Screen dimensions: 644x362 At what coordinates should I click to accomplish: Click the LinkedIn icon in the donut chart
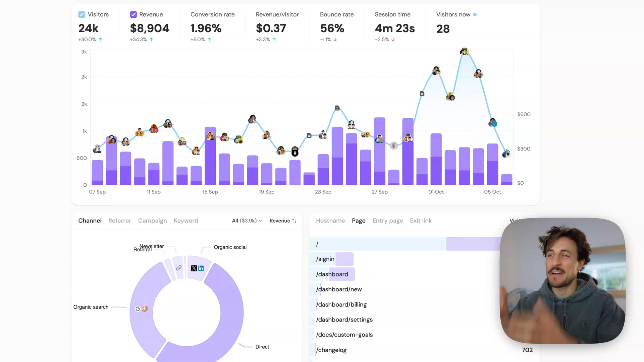[x=201, y=268]
